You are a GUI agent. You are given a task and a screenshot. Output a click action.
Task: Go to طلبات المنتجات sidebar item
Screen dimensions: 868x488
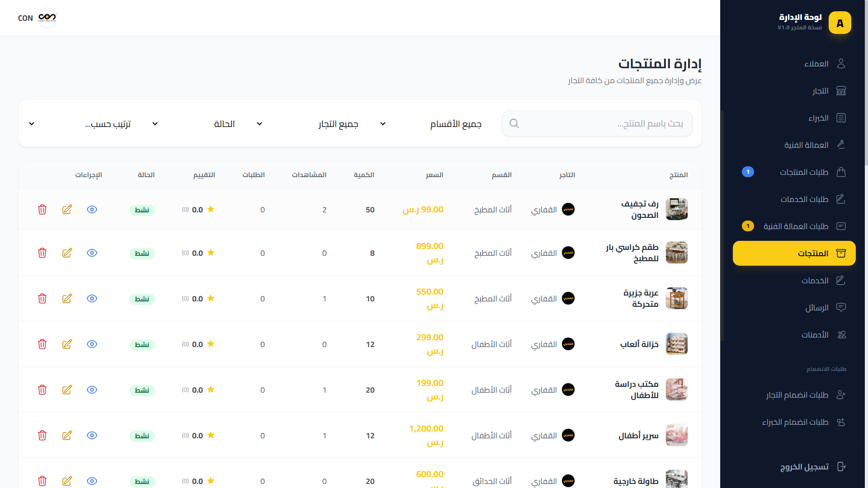pyautogui.click(x=804, y=172)
